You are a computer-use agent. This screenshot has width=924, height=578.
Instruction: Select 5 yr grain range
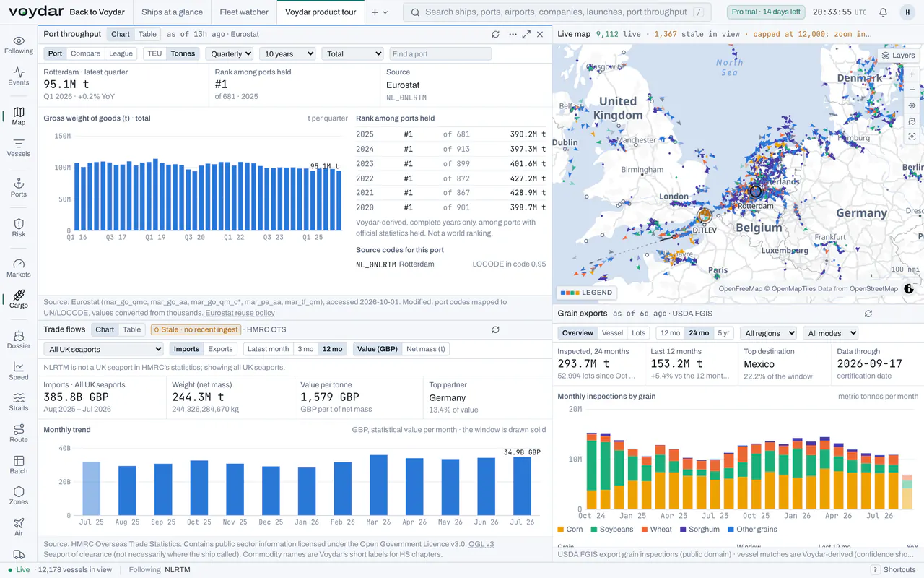pyautogui.click(x=723, y=333)
